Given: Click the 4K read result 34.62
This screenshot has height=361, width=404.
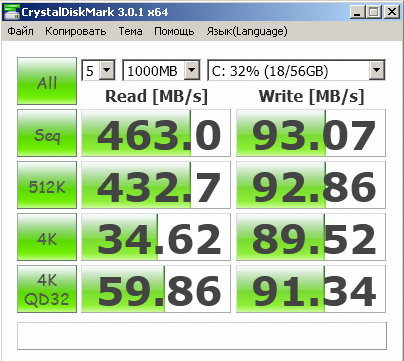Looking at the screenshot, I should pyautogui.click(x=156, y=237).
